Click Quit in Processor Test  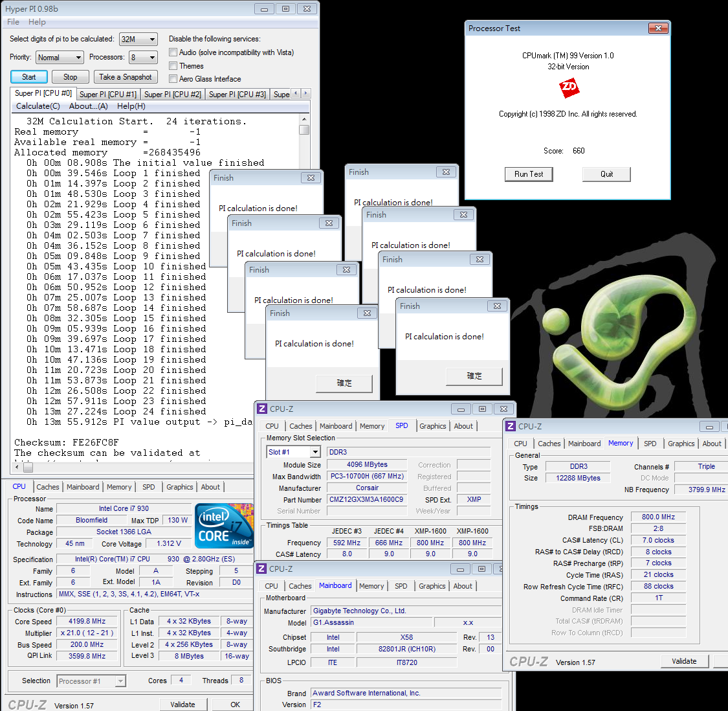[606, 174]
